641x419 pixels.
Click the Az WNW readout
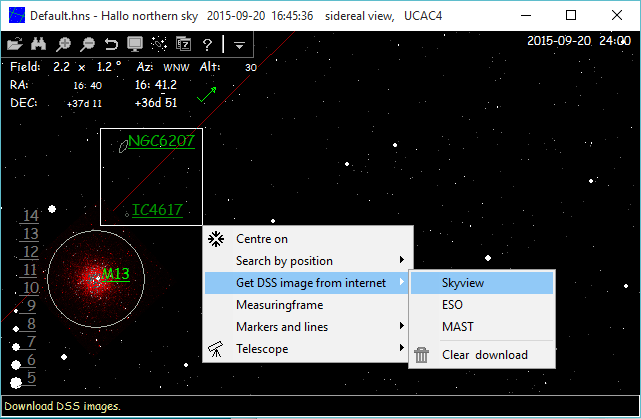click(163, 67)
